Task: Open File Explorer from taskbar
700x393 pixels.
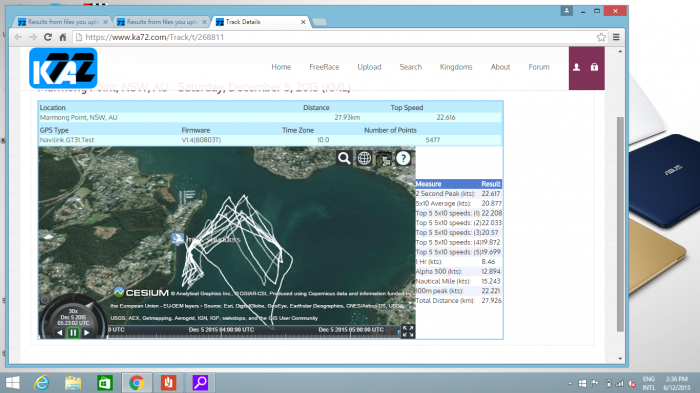Action: 73,383
